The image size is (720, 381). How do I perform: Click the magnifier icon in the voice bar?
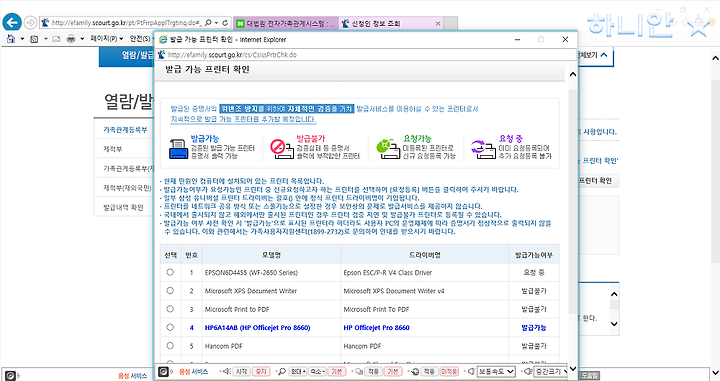click(x=282, y=371)
